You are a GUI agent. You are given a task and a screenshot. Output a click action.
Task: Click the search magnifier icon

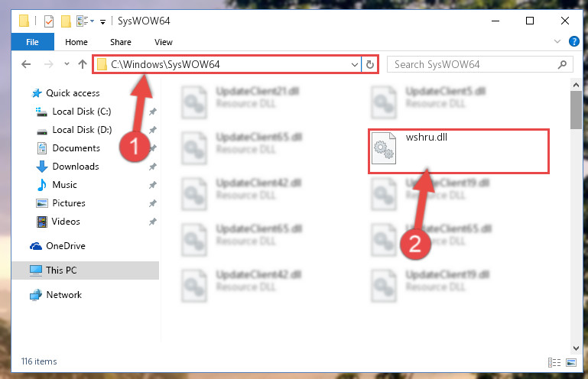562,64
